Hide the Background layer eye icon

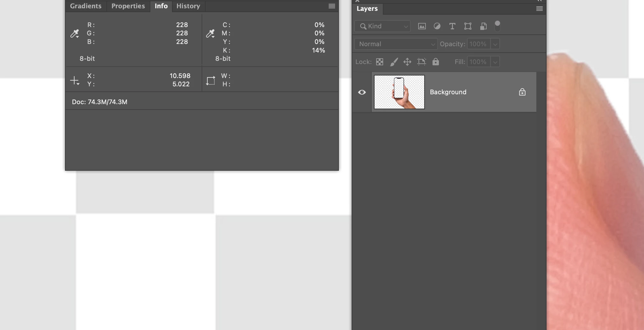pos(362,92)
